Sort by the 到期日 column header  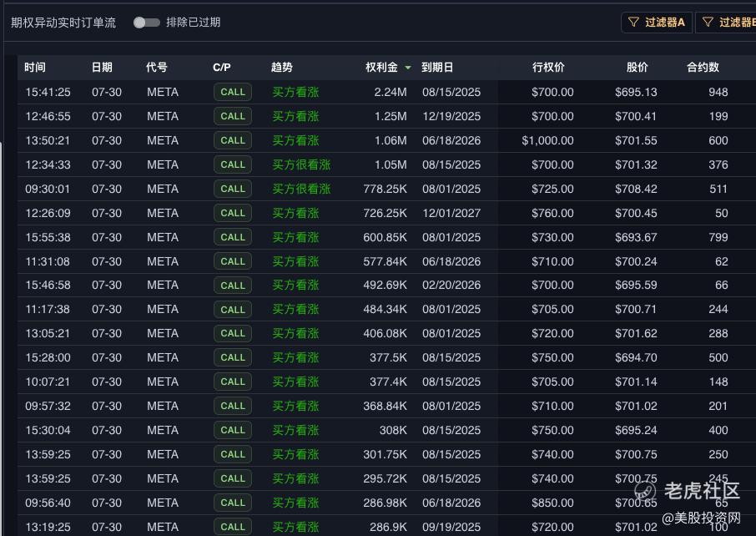tap(437, 67)
